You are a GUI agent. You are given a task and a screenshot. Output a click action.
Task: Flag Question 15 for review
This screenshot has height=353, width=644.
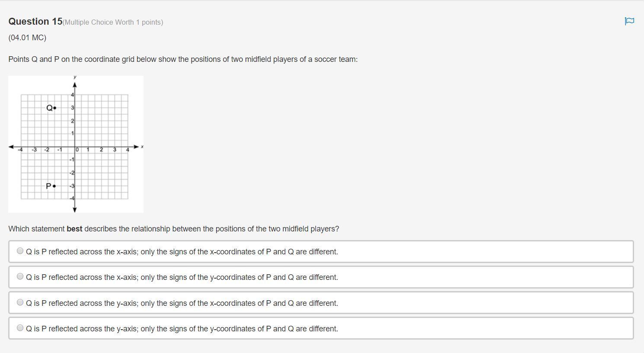[629, 21]
